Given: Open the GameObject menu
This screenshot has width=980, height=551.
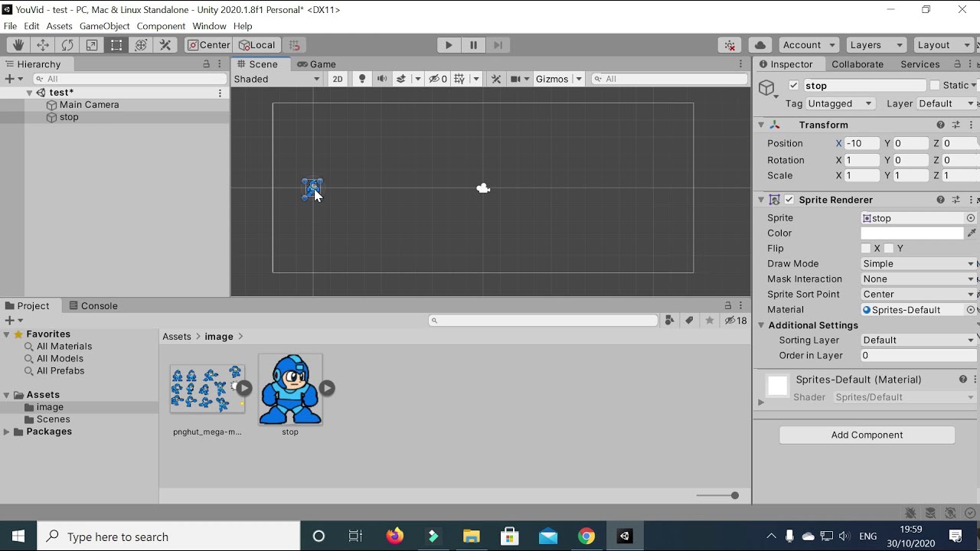Looking at the screenshot, I should [x=105, y=26].
